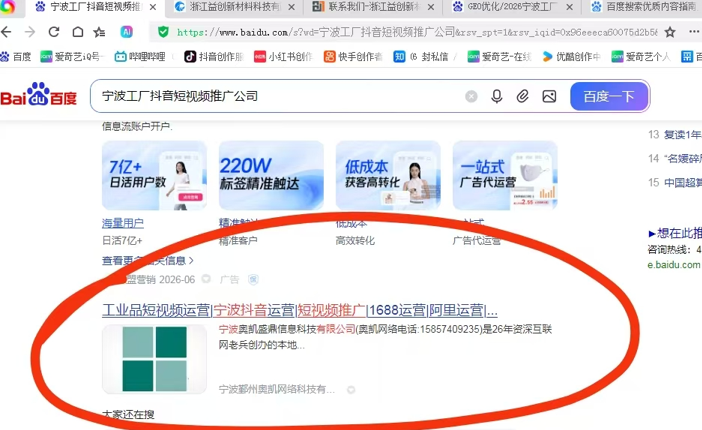702x430 pixels.
Task: Click the 百度一下 search button
Action: [609, 96]
